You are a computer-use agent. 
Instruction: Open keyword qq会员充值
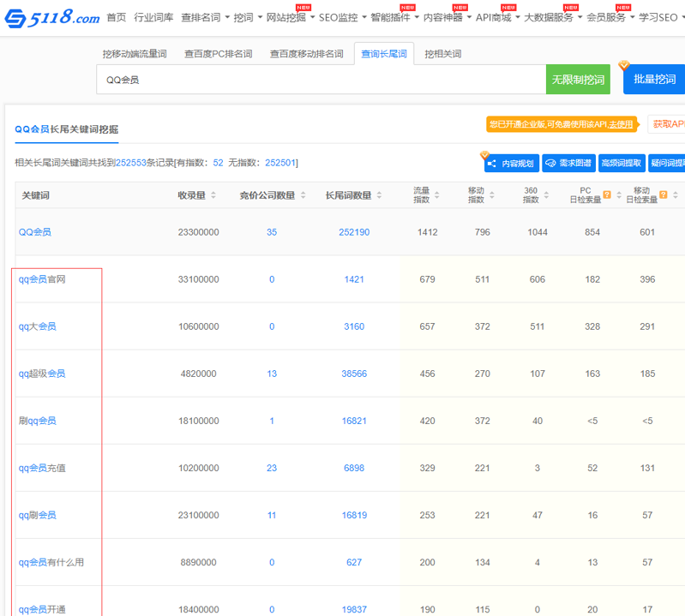42,468
